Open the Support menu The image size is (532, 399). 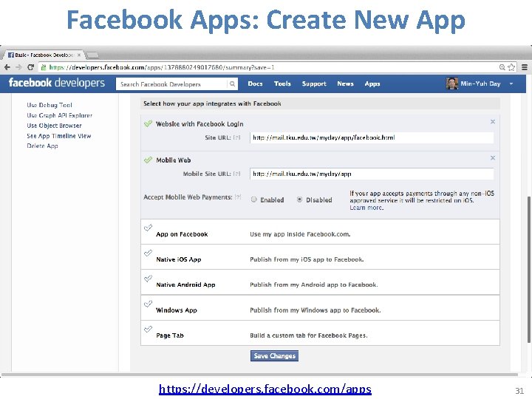314,83
